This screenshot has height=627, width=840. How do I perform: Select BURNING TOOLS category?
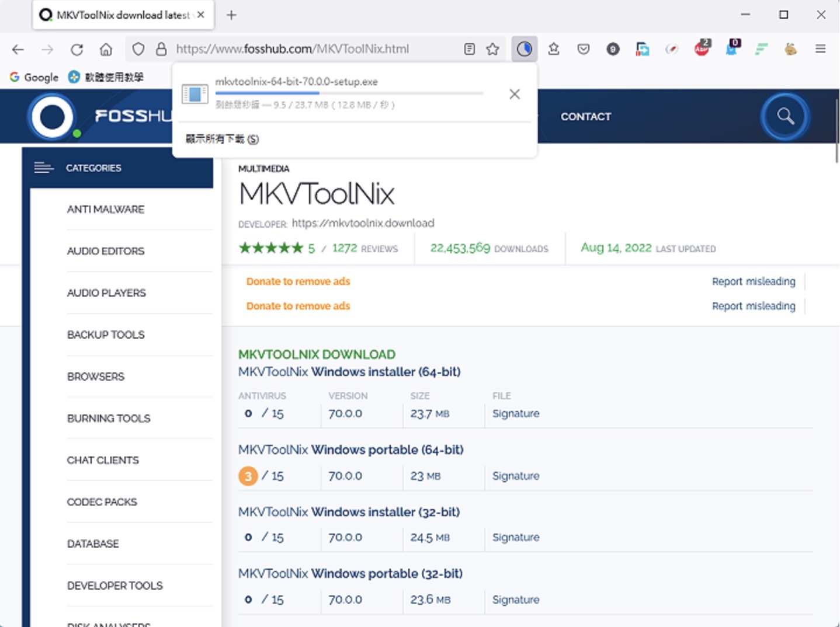coord(109,419)
